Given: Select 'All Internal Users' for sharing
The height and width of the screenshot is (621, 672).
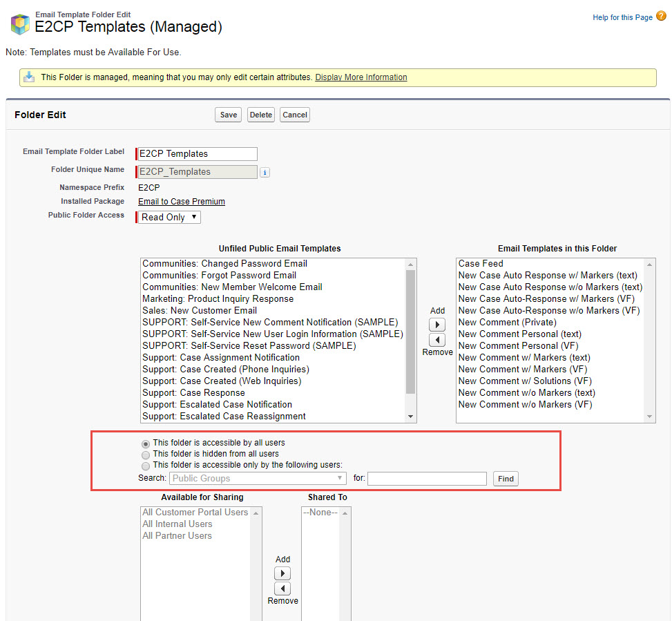Looking at the screenshot, I should coord(177,524).
